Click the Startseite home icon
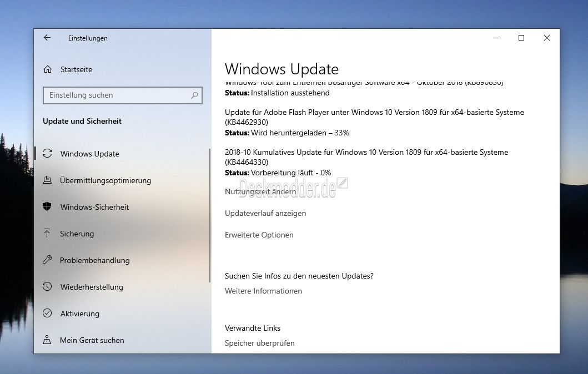The image size is (588, 374). coord(48,69)
